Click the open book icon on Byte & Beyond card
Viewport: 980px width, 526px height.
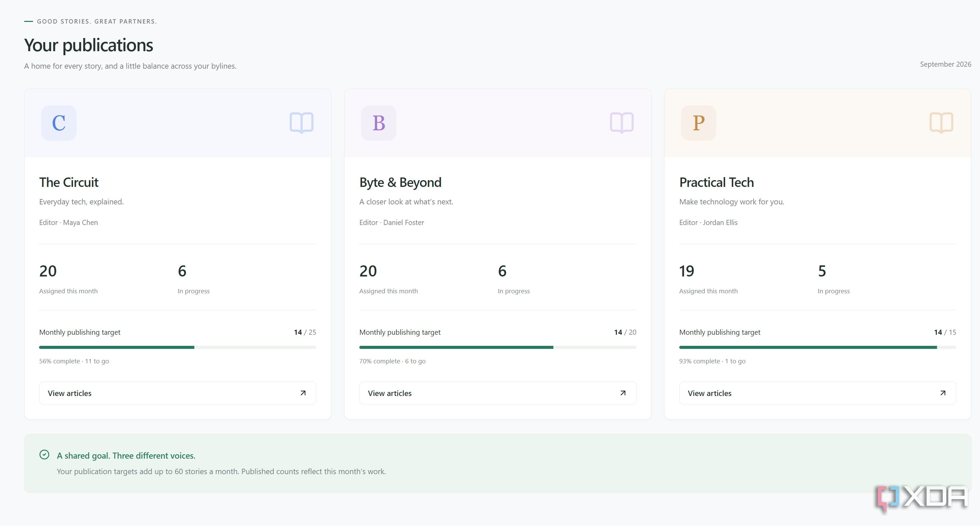(x=622, y=123)
